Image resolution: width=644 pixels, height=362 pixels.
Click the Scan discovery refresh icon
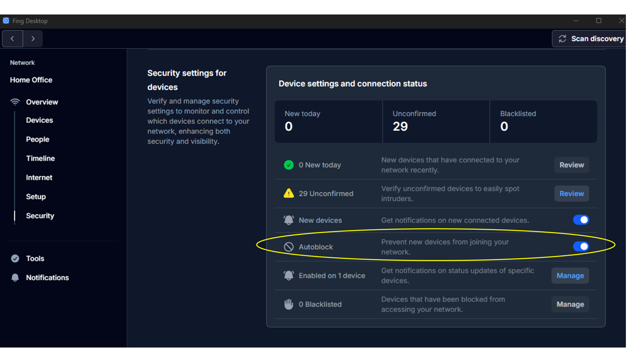coord(562,39)
